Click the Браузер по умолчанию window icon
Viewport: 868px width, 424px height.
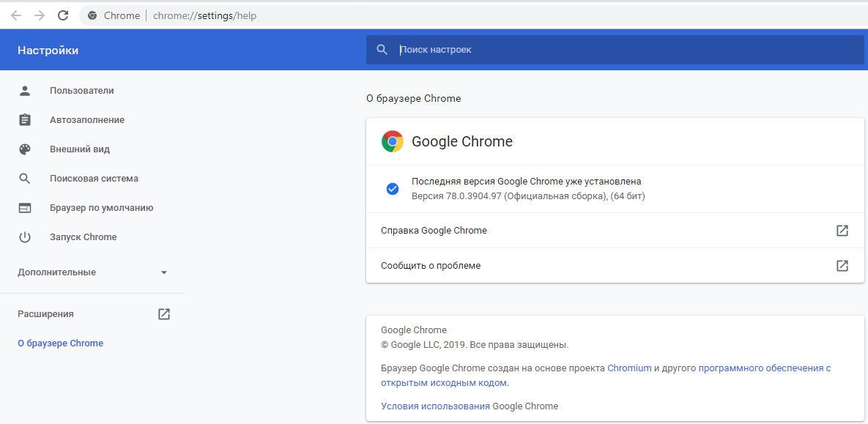pyautogui.click(x=25, y=208)
